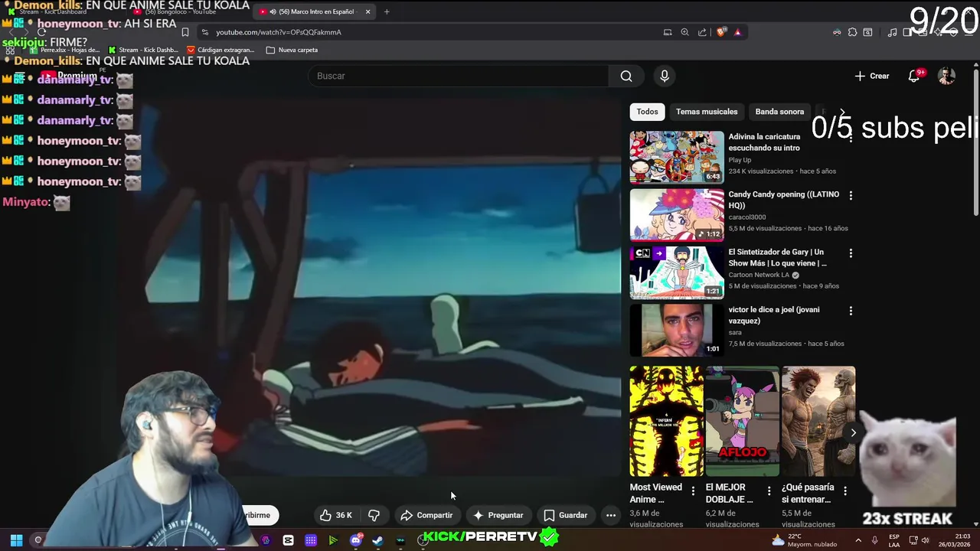Open El Sintetizador de Gary thumbnail
Viewport: 980px width, 551px height.
677,272
